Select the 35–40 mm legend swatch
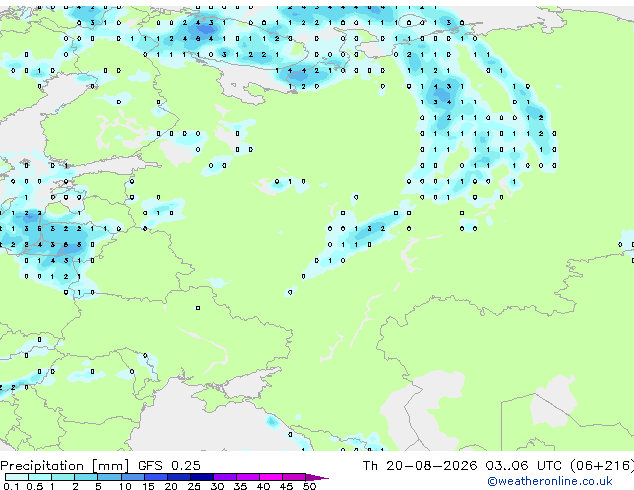The height and width of the screenshot is (490, 634). [x=248, y=477]
